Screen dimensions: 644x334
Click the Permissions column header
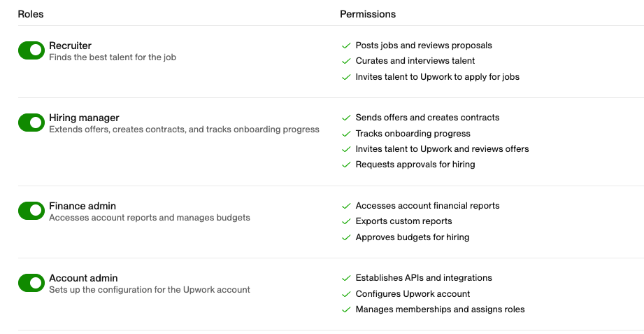tap(368, 14)
